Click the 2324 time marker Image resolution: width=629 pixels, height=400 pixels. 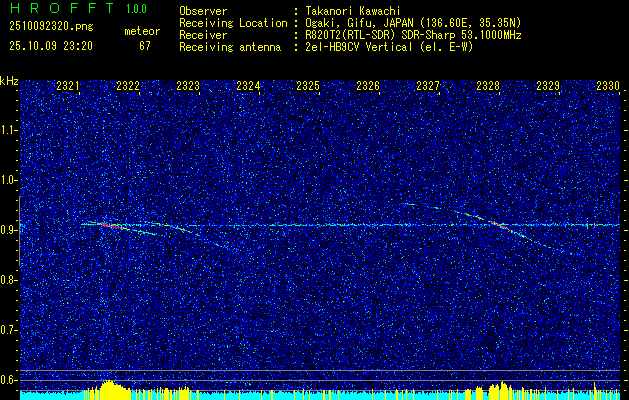(x=248, y=85)
